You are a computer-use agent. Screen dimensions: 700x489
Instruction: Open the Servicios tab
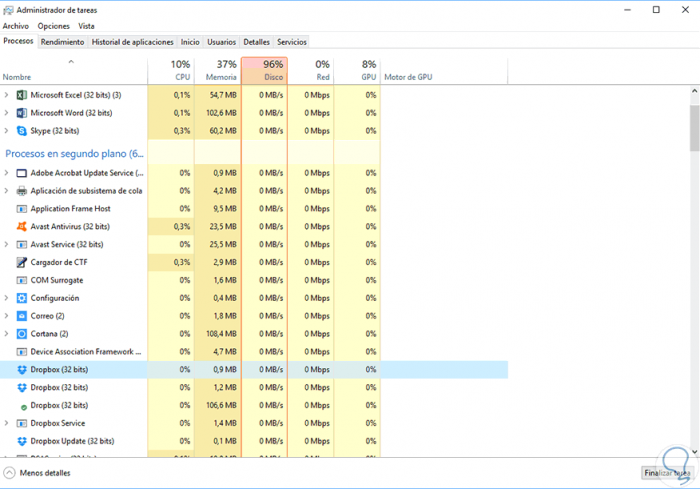(x=292, y=42)
